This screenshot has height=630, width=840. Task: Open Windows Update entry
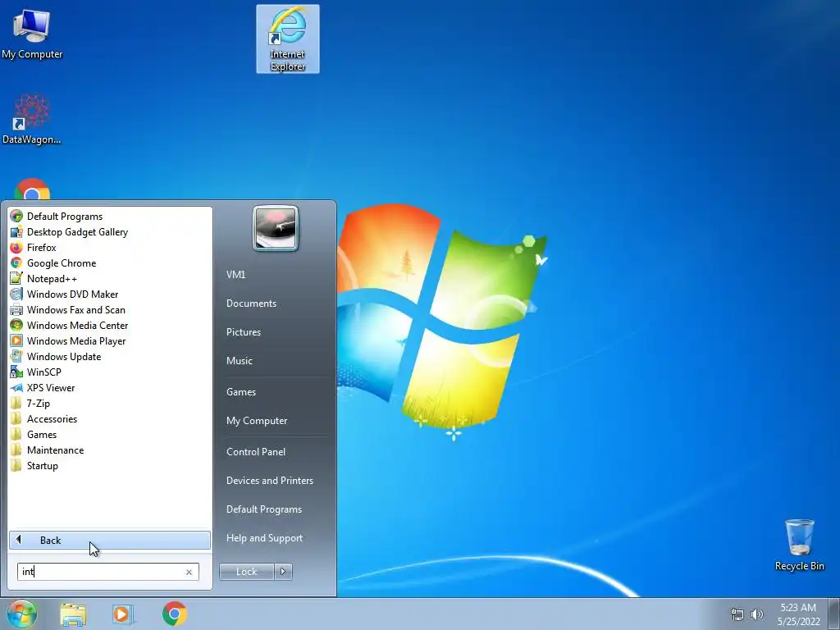click(x=110, y=356)
